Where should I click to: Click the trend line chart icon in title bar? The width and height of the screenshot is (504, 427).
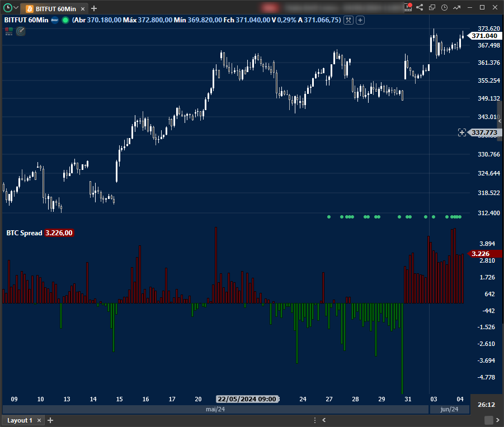457,7
